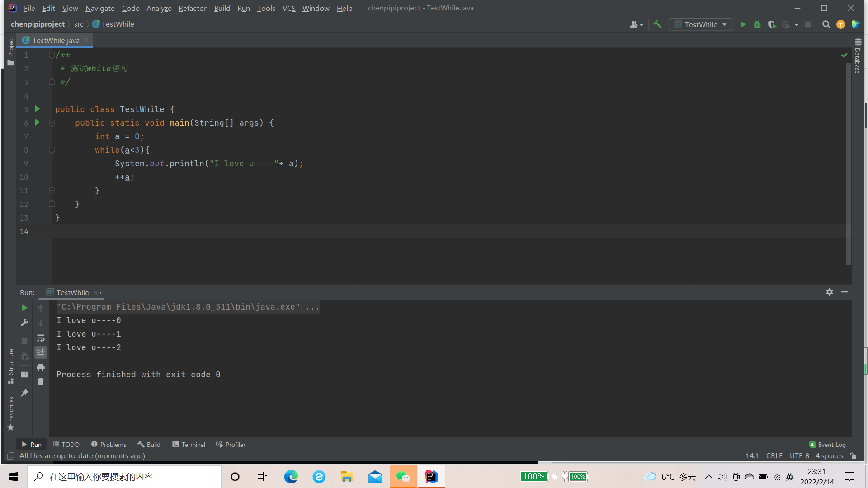Screen dimensions: 868x488
Task: Move down the stack trace arrow
Action: (x=41, y=323)
